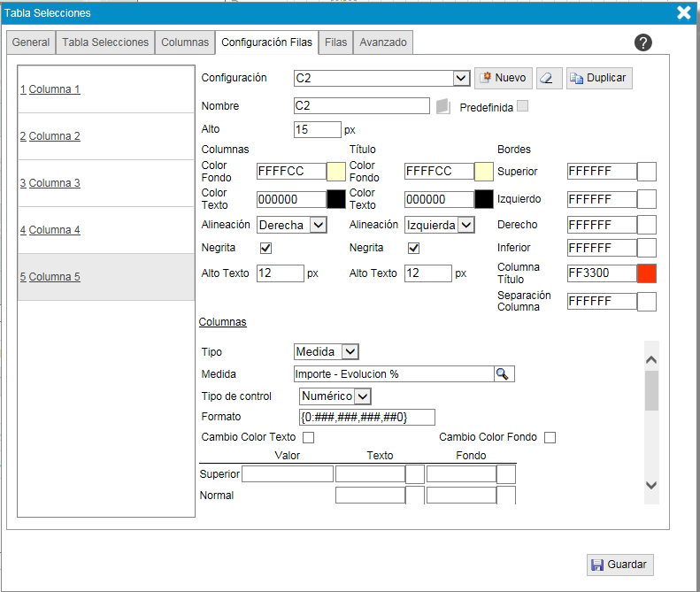Click the red Columna Título color swatch
Image resolution: width=700 pixels, height=592 pixels.
[647, 273]
